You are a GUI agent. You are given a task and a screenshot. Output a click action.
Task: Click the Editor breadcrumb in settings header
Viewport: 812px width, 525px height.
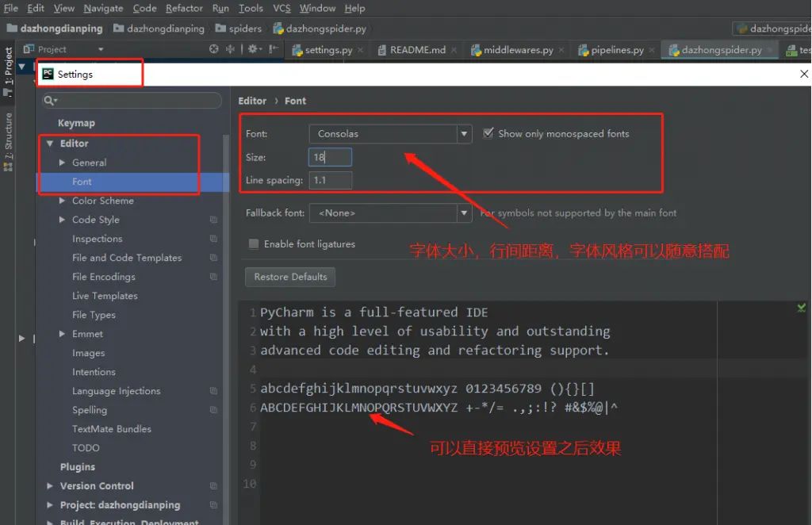pyautogui.click(x=252, y=101)
